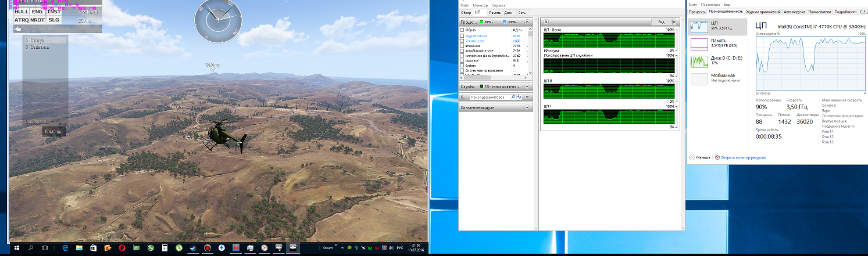Check the System process checkbox
The image size is (868, 256).
click(462, 66)
